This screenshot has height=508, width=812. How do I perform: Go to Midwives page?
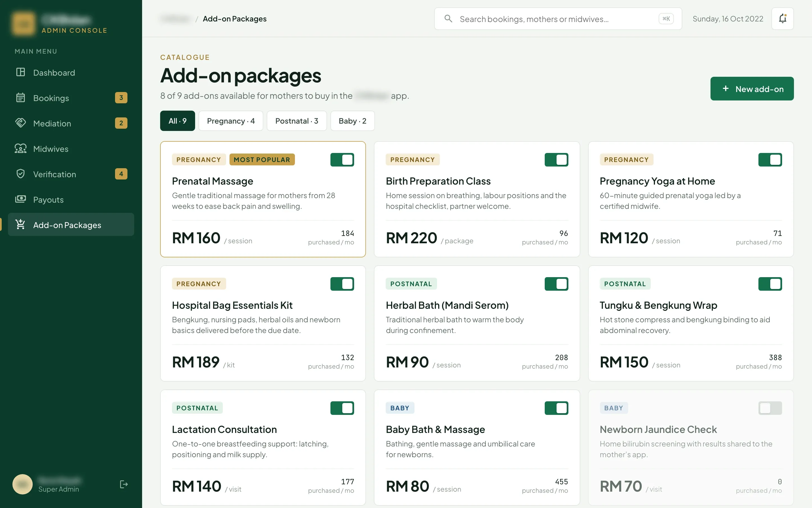coord(71,148)
